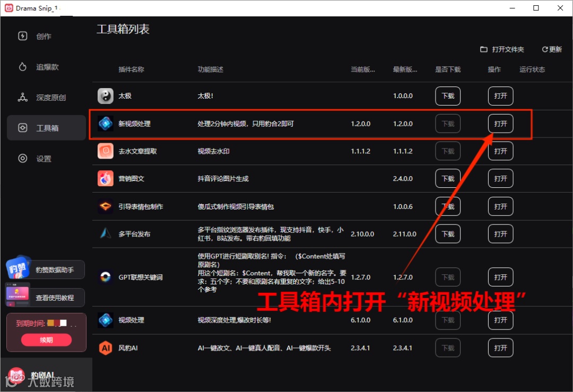Open the 营销图文 plugin
573x392 pixels.
[501, 178]
